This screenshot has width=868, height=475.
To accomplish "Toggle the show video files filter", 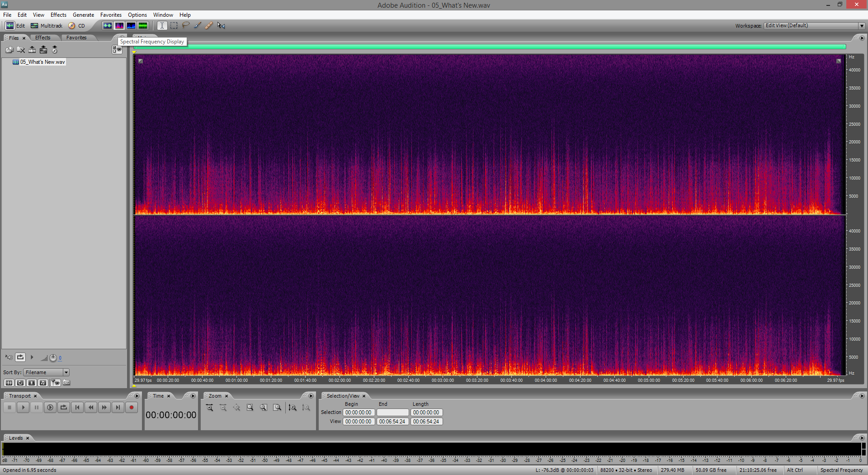I will click(32, 383).
